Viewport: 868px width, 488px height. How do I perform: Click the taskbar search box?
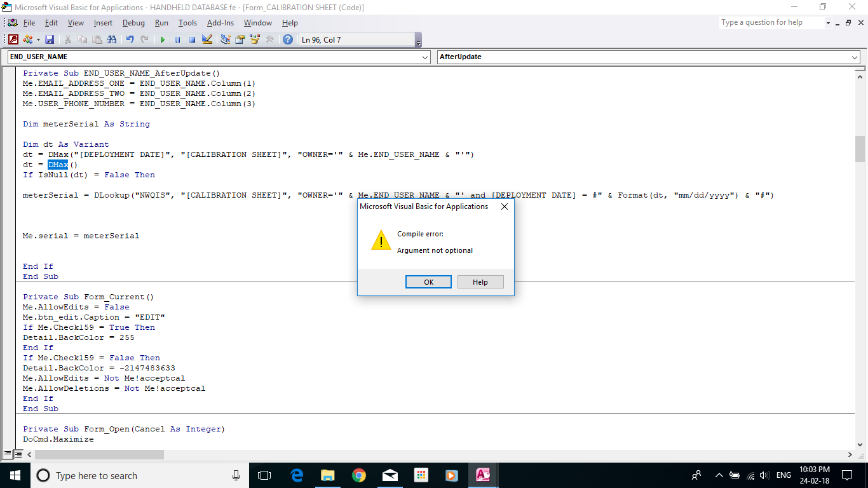point(140,475)
